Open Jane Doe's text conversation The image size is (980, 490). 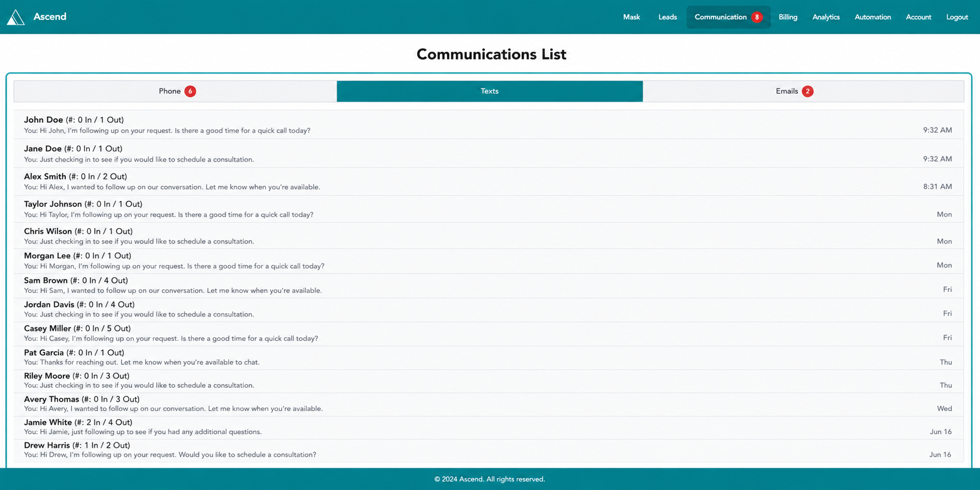pos(488,154)
